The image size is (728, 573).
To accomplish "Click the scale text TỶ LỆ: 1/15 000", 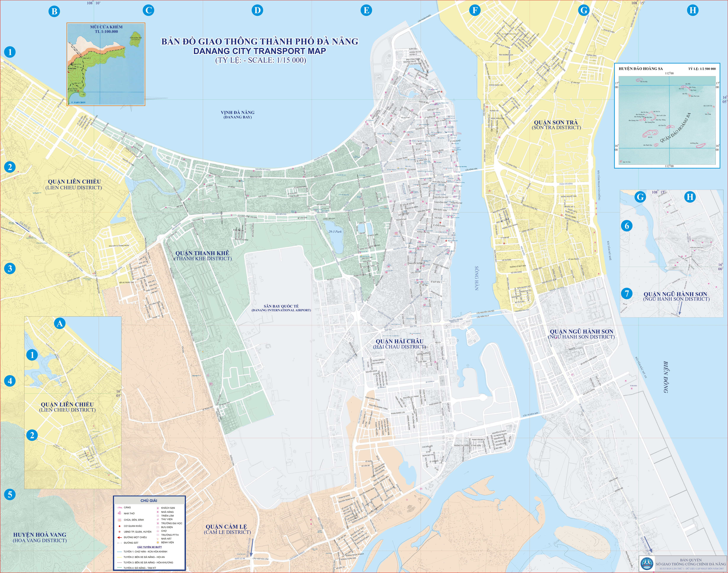I will tap(261, 60).
